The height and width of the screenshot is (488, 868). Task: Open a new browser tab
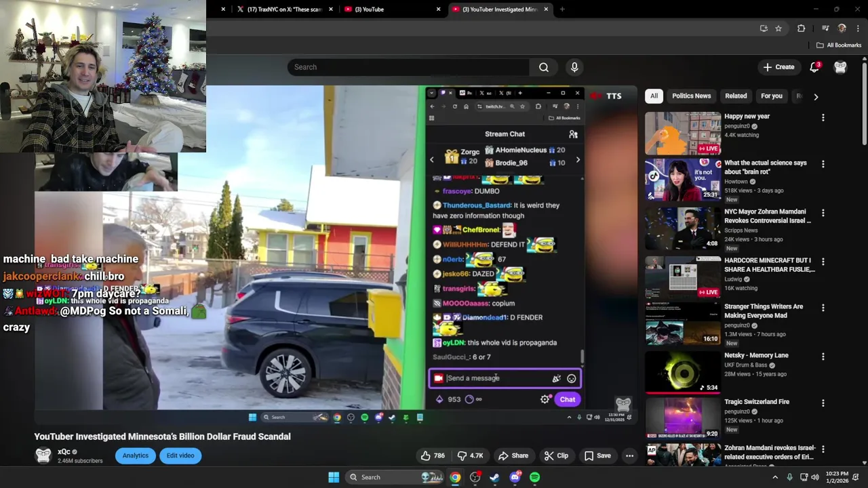coord(562,9)
